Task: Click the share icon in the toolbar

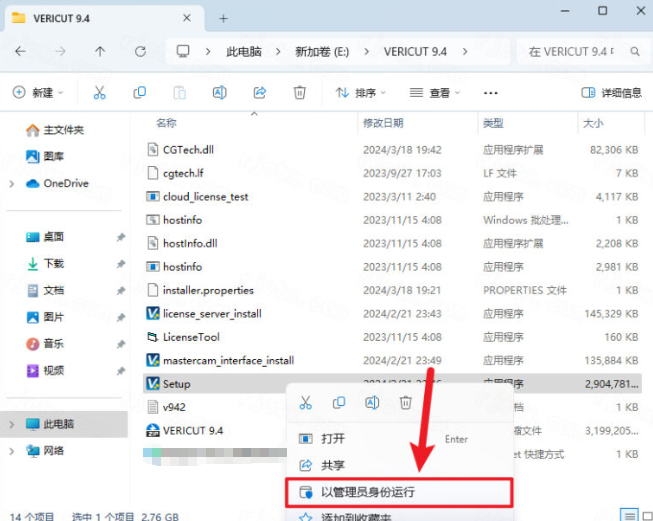Action: pos(259,92)
